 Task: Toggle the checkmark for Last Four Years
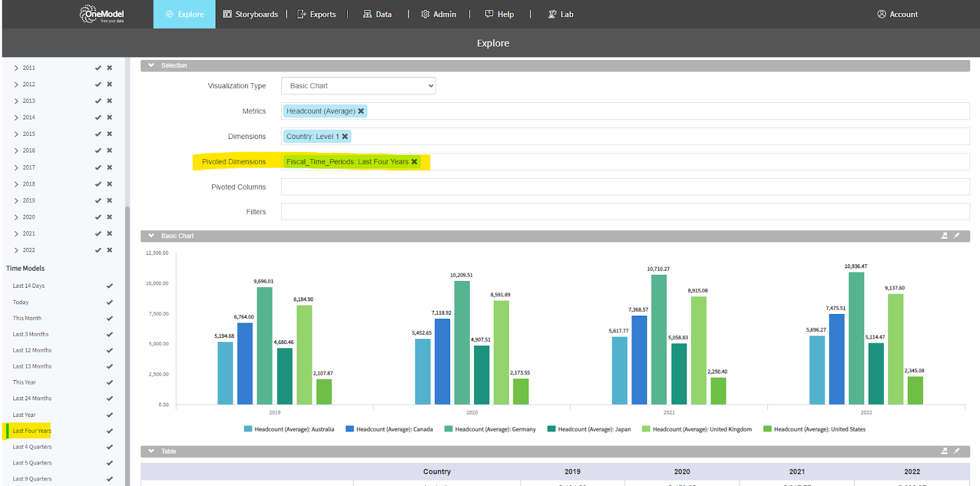point(110,431)
